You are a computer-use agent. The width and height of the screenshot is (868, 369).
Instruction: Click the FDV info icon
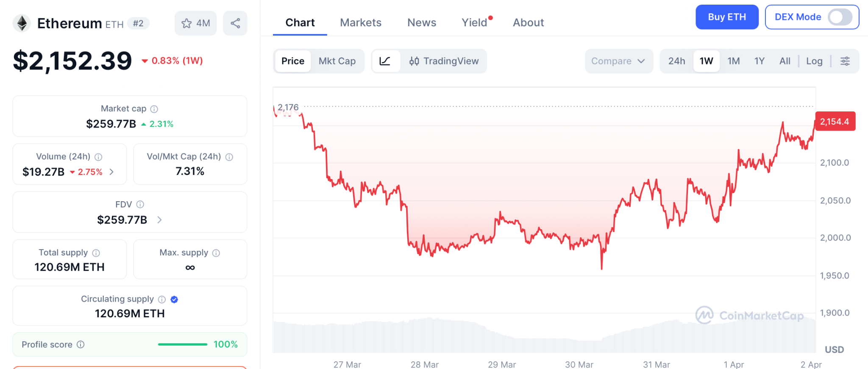(x=140, y=205)
